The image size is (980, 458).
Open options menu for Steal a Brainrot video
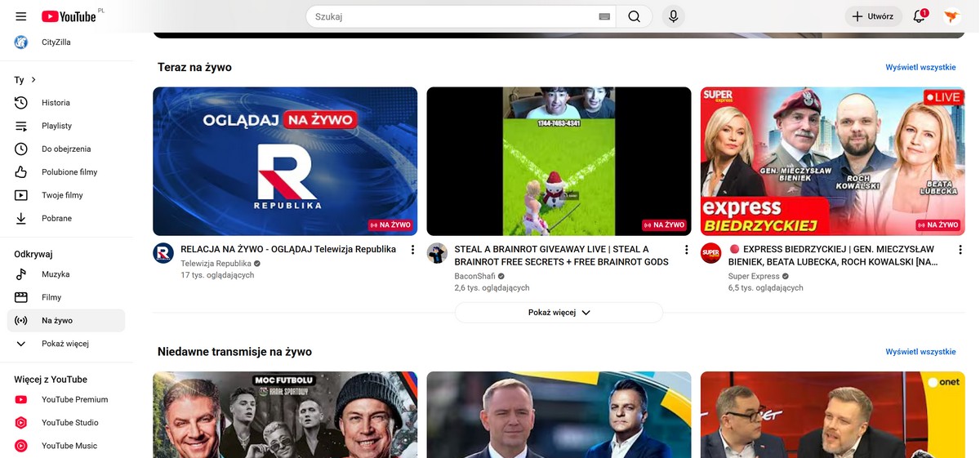click(x=686, y=250)
